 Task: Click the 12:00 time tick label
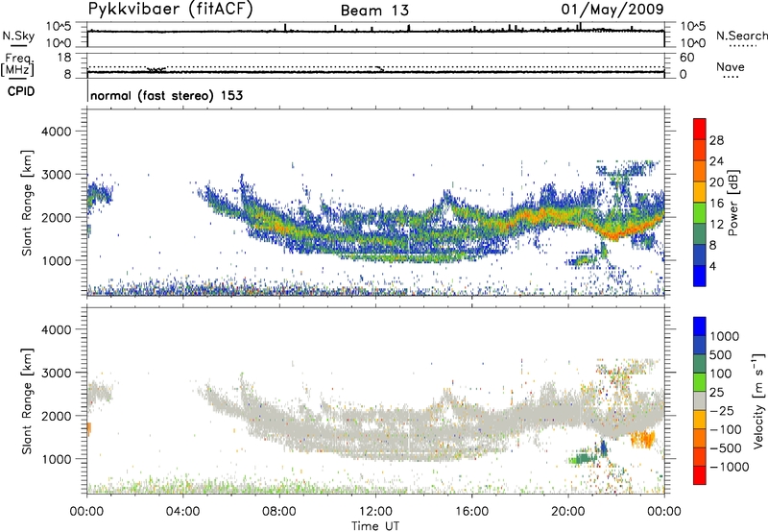pyautogui.click(x=375, y=512)
